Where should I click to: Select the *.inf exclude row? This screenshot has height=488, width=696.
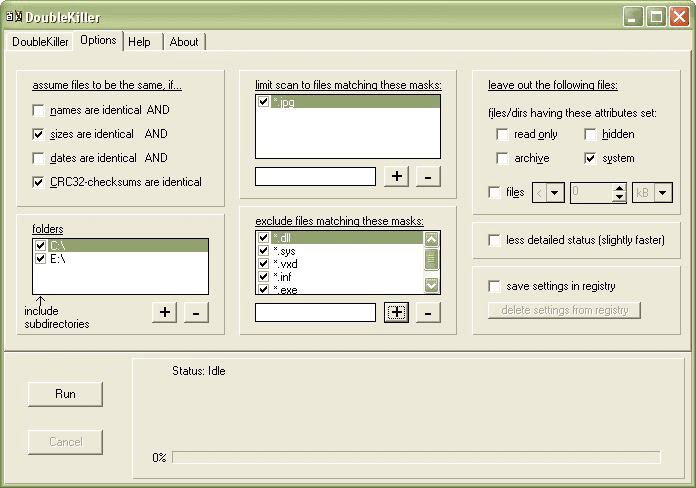340,277
